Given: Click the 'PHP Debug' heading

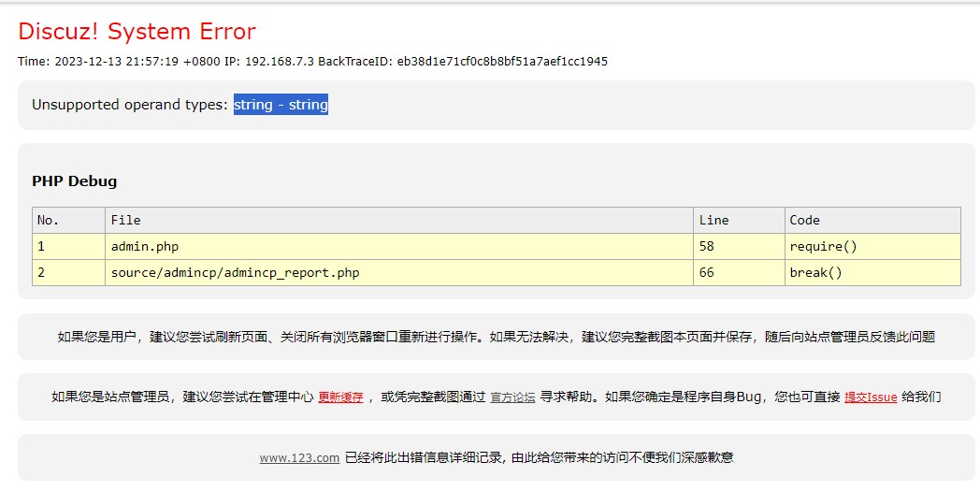Looking at the screenshot, I should tap(75, 181).
